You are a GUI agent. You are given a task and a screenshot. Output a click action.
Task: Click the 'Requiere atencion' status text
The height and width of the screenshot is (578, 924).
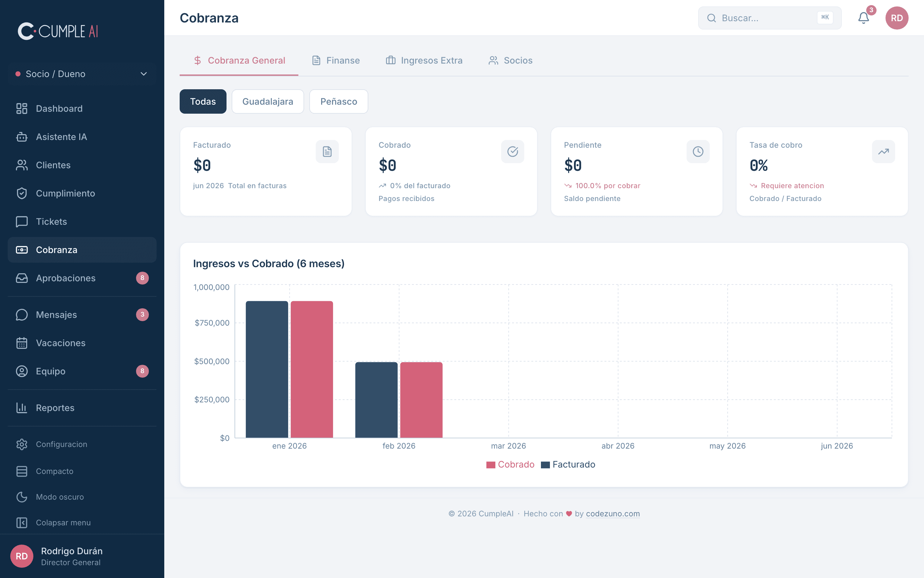point(792,186)
